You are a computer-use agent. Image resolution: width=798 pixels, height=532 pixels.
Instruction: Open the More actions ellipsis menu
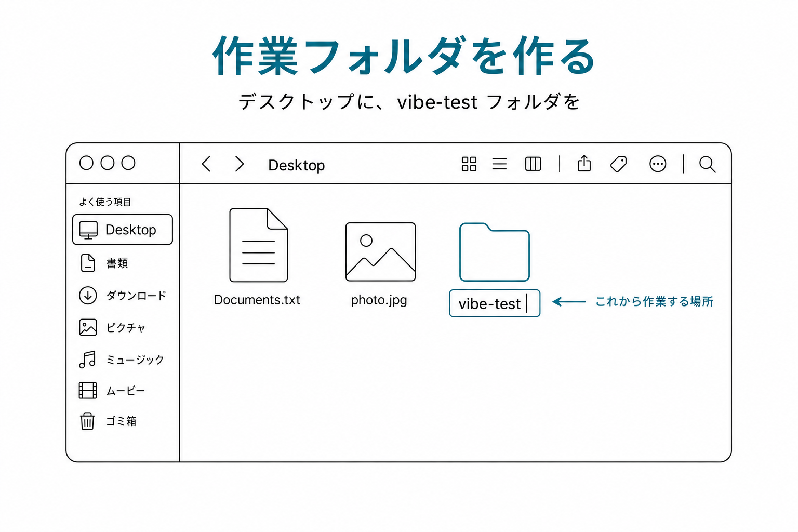point(658,164)
